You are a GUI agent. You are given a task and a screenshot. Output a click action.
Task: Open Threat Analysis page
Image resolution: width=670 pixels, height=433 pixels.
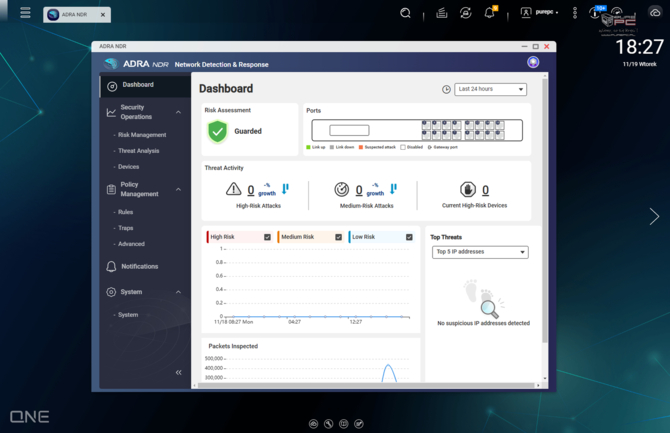pos(138,151)
